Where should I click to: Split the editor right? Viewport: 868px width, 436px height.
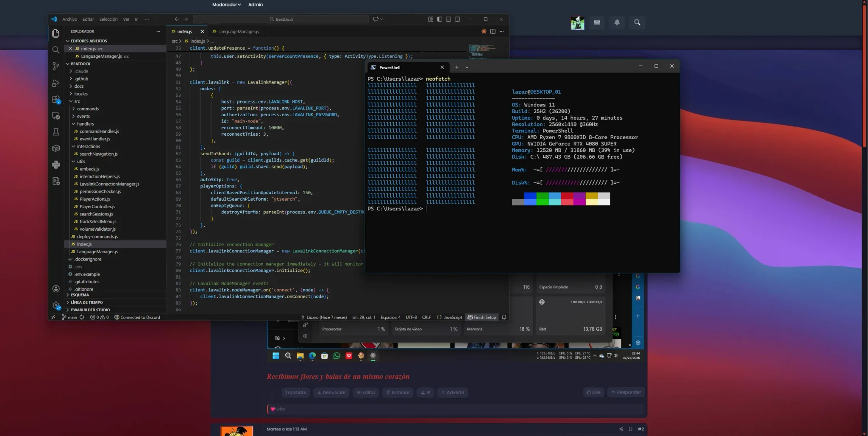pyautogui.click(x=493, y=31)
